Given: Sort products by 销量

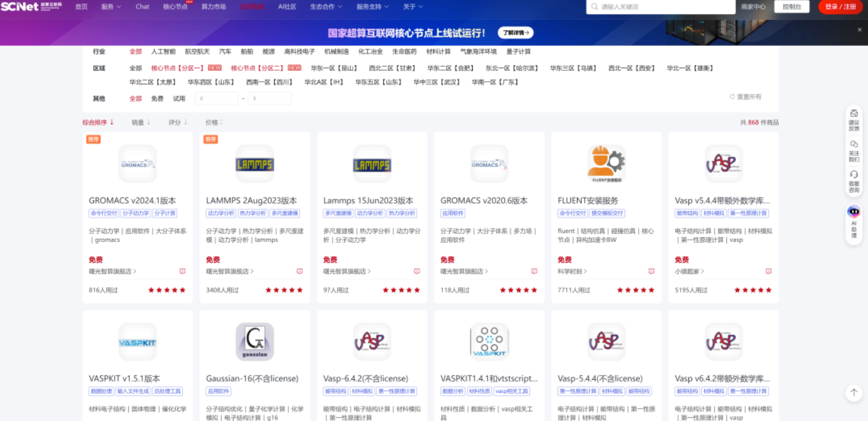Looking at the screenshot, I should point(140,122).
